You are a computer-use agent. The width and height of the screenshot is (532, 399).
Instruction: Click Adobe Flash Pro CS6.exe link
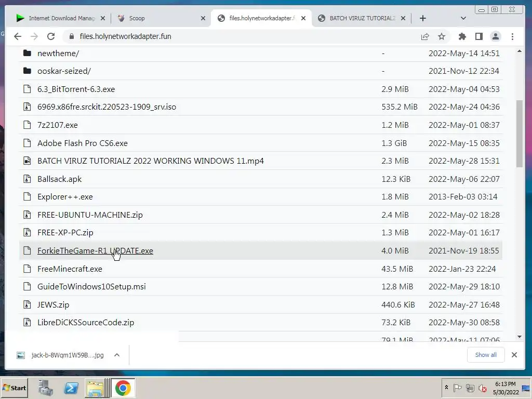[83, 143]
